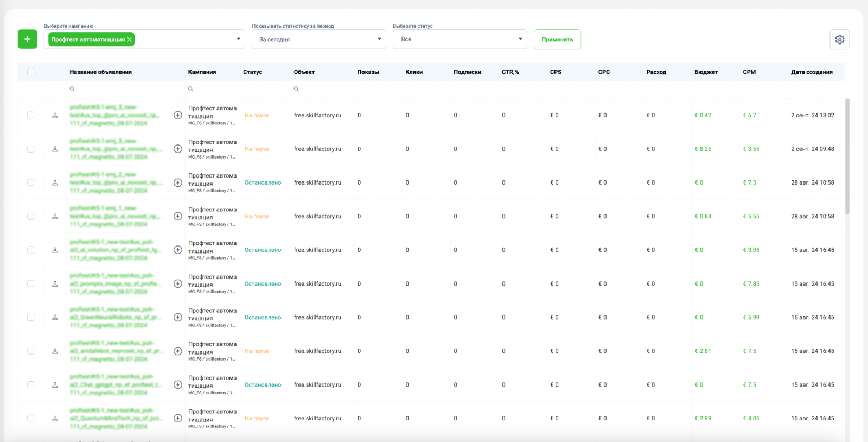Click the green plus add button
This screenshot has height=442, width=868.
point(27,39)
